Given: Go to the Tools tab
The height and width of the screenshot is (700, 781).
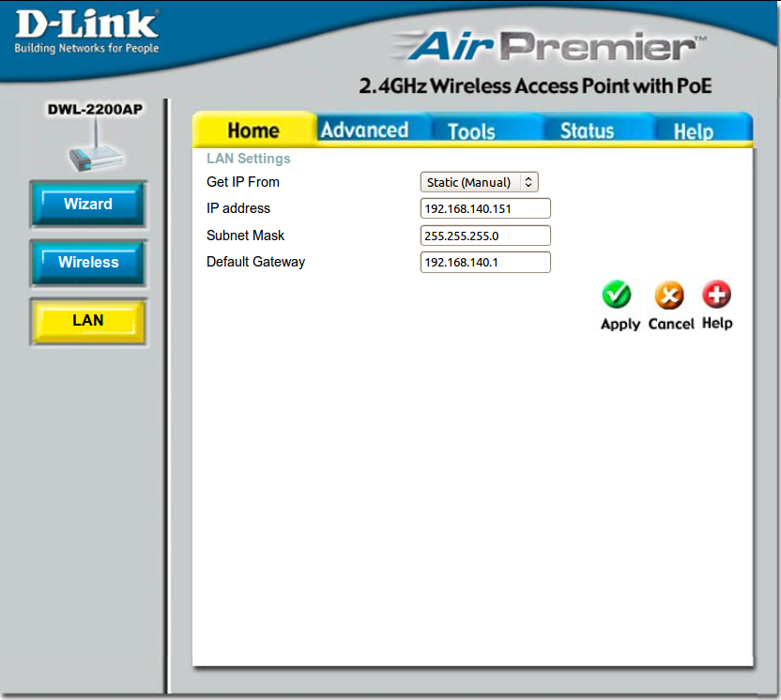Looking at the screenshot, I should [x=471, y=131].
